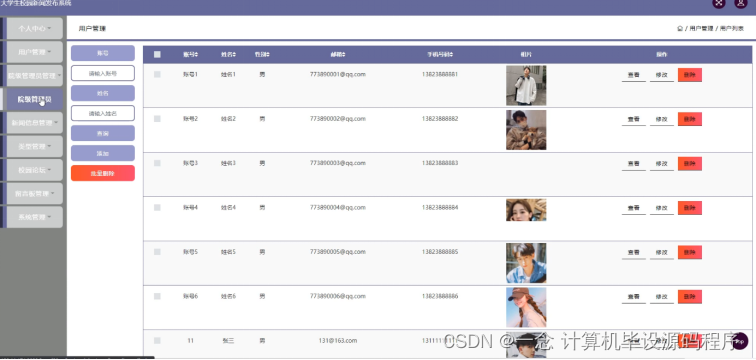Viewport: 756px width, 360px height.
Task: Focus the 请输入姓名 input field
Action: [103, 113]
